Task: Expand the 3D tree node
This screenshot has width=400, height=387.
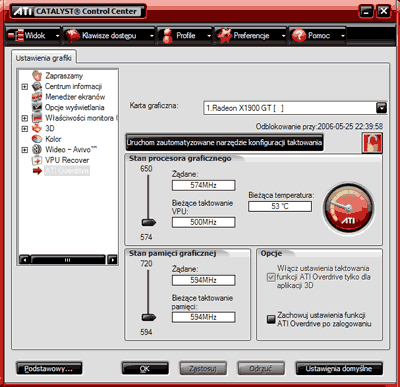Action: tap(25, 129)
